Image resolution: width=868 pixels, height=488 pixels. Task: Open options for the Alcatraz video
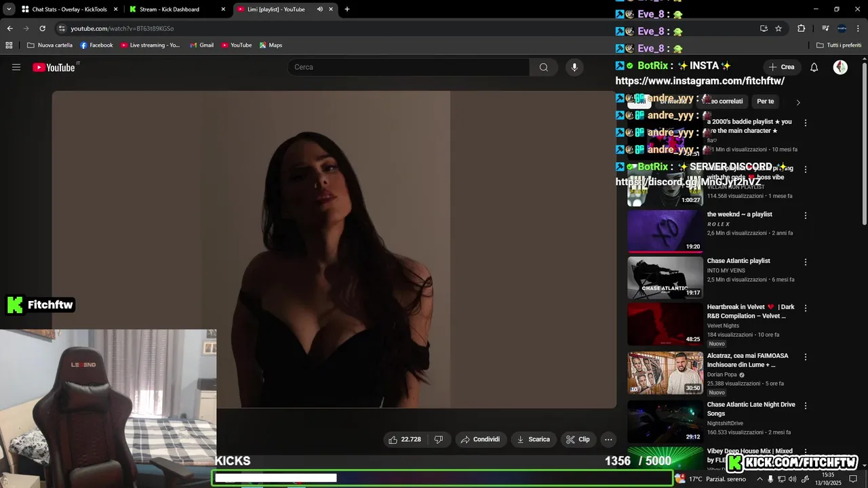tap(806, 357)
